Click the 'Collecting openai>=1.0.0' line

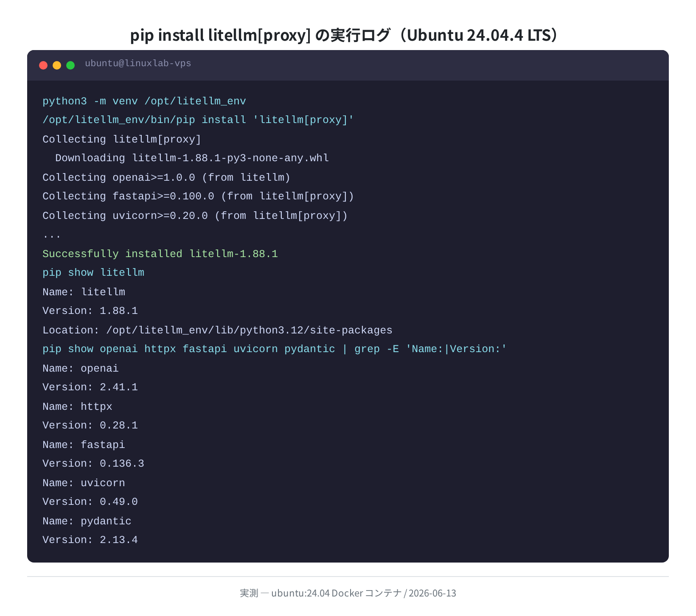[x=166, y=178]
